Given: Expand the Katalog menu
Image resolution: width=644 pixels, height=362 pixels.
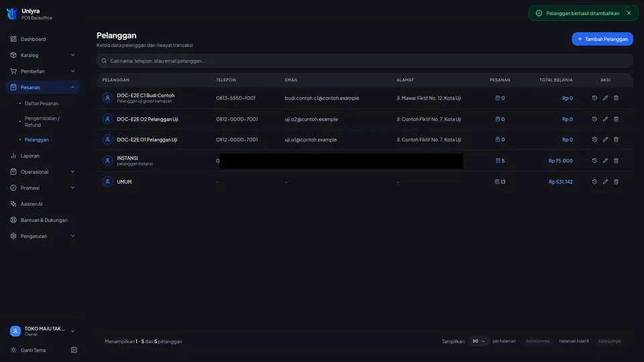Looking at the screenshot, I should (43, 55).
